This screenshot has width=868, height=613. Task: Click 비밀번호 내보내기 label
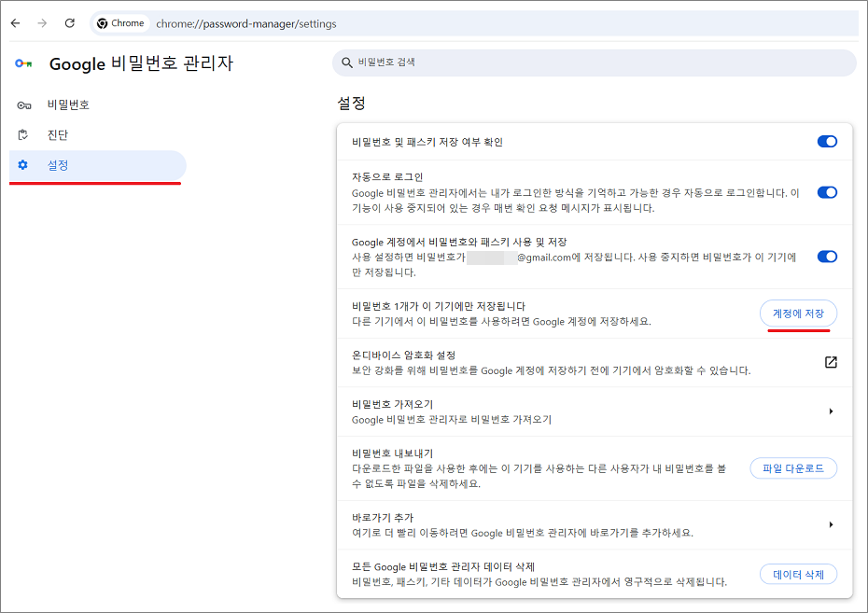coord(393,453)
